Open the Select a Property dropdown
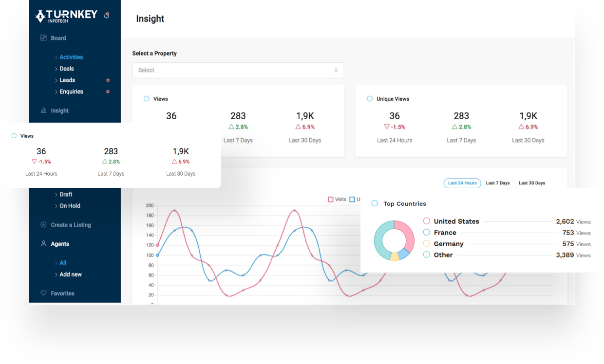604x364 pixels. (238, 70)
